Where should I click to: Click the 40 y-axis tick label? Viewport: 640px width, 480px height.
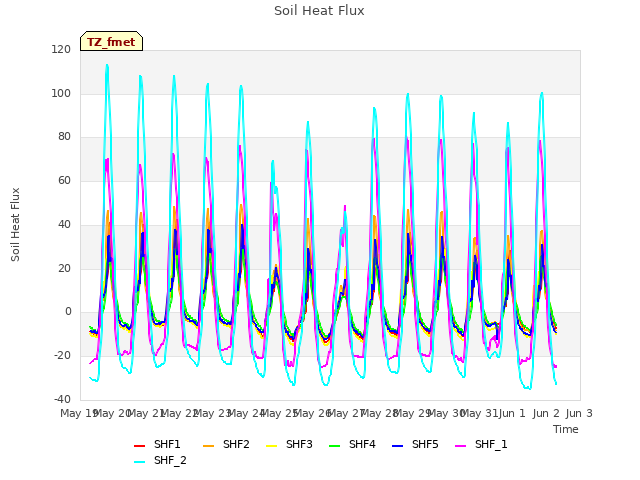(x=64, y=224)
